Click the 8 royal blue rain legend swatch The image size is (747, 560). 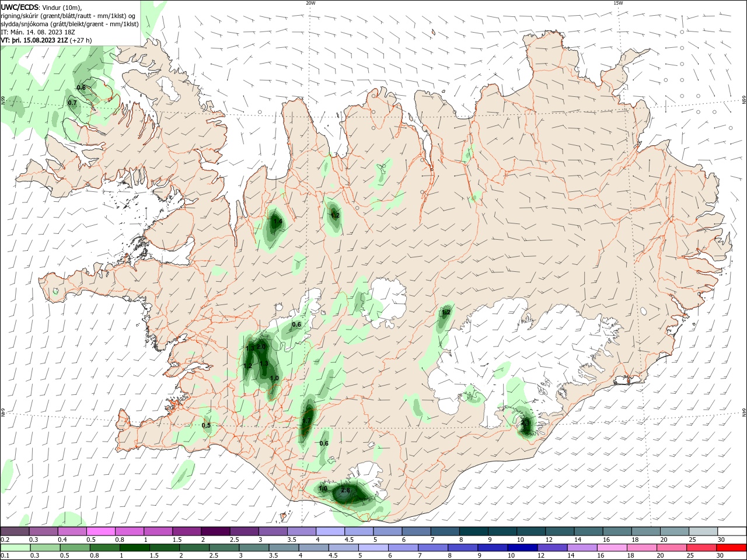pos(462,548)
